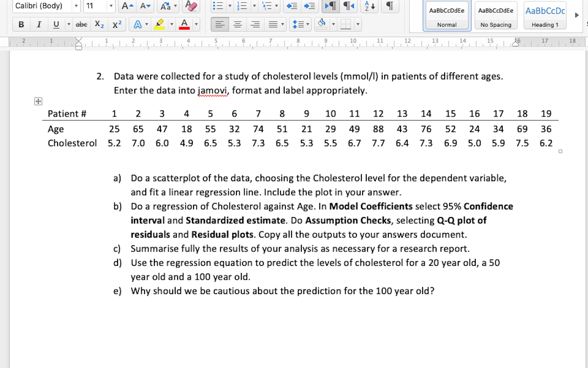Screen dimensions: 588x368
Task: Click the bold text Residual plots
Action: (223, 235)
